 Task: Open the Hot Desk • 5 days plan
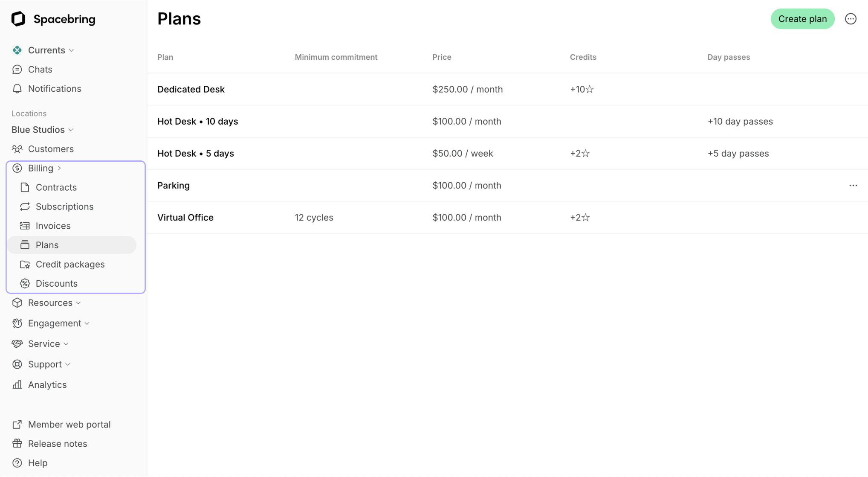(x=196, y=153)
